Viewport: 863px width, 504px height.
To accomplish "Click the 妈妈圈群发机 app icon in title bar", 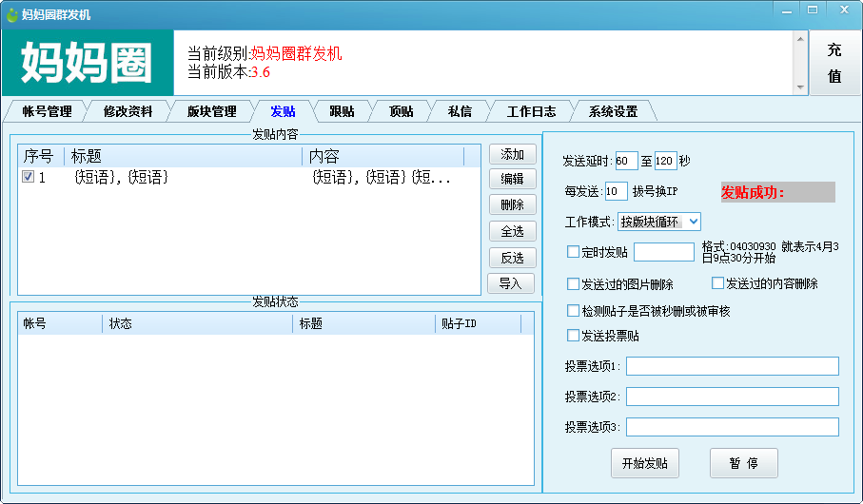I will 12,15.
